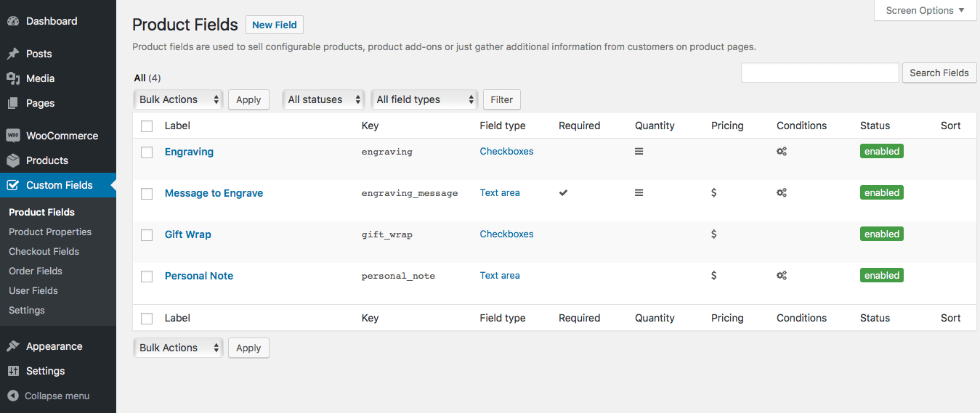Click the New Field button
Viewport: 980px width, 413px height.
pyautogui.click(x=275, y=25)
